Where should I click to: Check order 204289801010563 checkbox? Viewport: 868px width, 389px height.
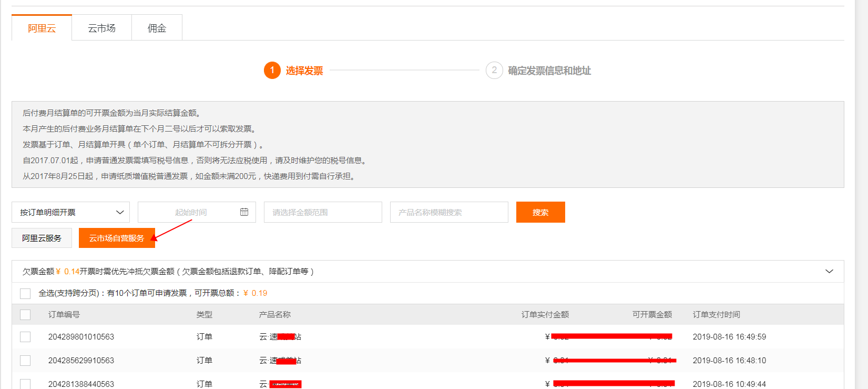(25, 337)
